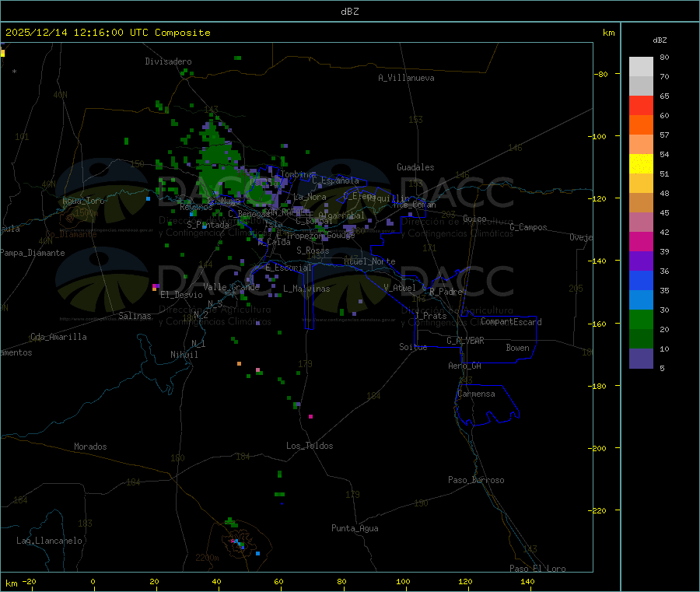The image size is (700, 592).
Task: Click the Cda_Amarilla location label
Action: pyautogui.click(x=58, y=337)
